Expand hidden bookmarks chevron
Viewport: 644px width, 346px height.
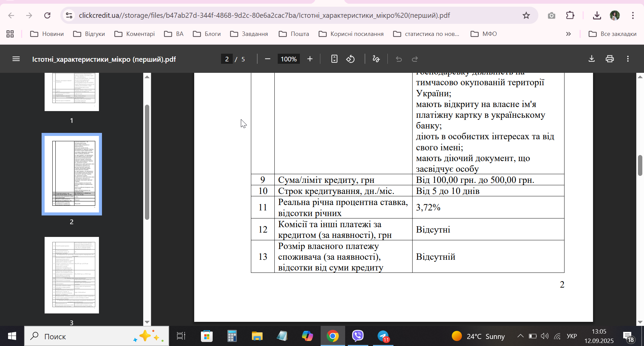click(x=568, y=34)
